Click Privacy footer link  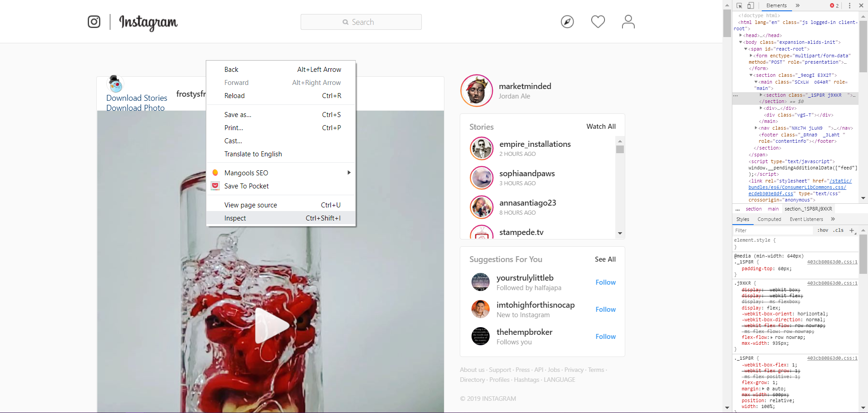pos(574,370)
